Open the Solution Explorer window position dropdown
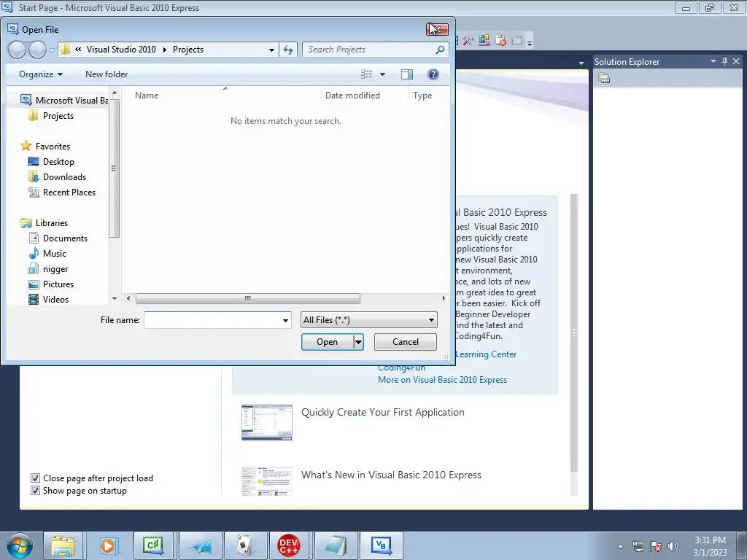The image size is (747, 560). coord(713,61)
